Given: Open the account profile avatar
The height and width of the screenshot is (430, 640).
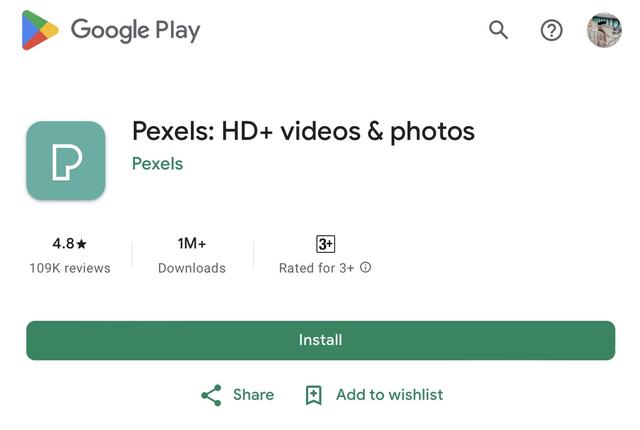Looking at the screenshot, I should click(x=604, y=30).
